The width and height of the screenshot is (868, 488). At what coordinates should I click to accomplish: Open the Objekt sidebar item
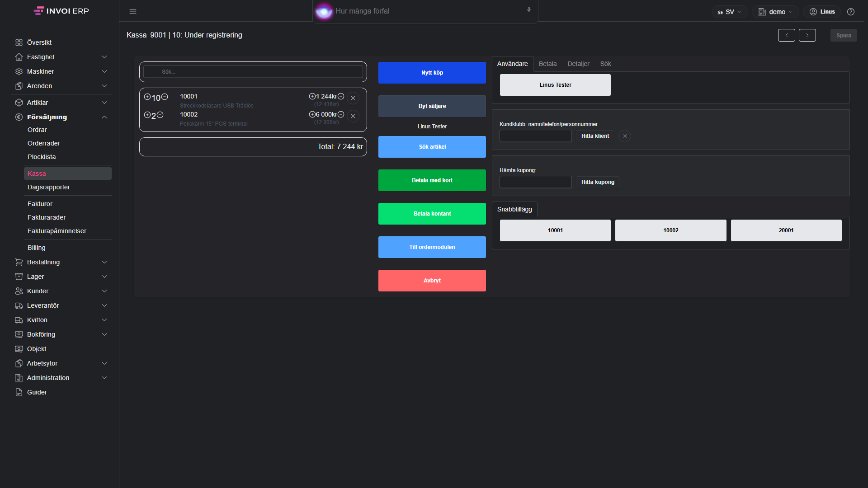click(x=61, y=349)
